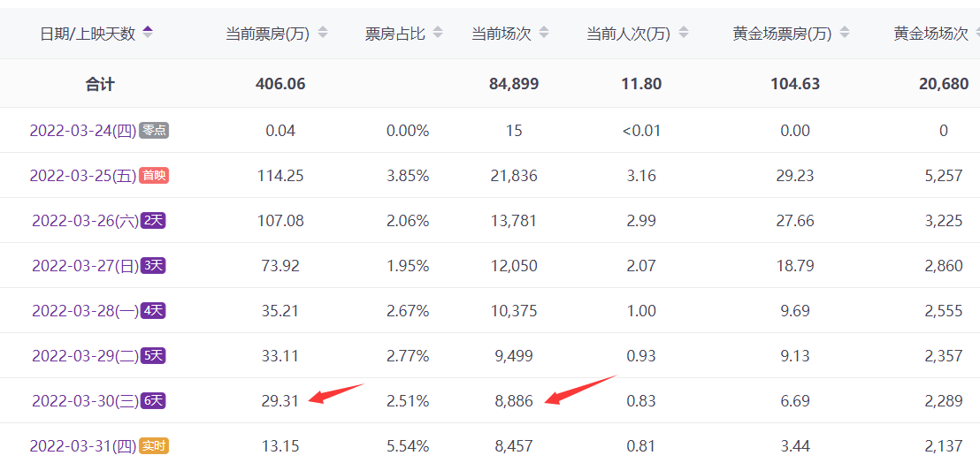
Task: Open date link 2022-03-28(一)
Action: 86,311
